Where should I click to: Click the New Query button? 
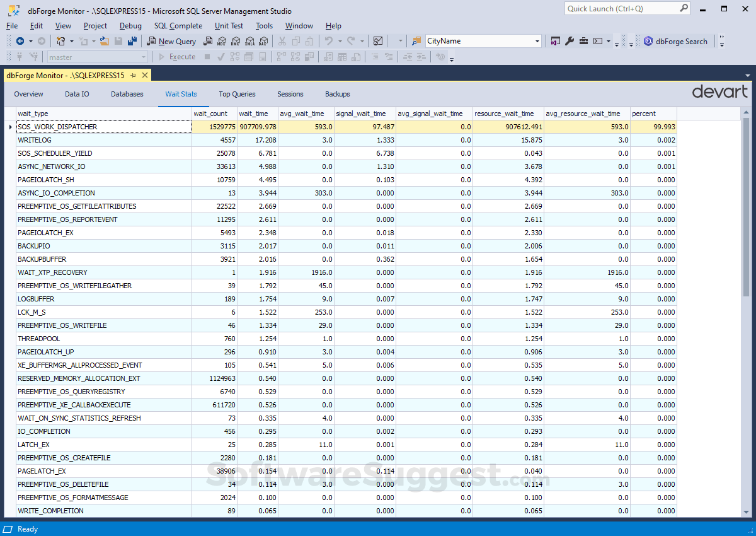click(171, 41)
